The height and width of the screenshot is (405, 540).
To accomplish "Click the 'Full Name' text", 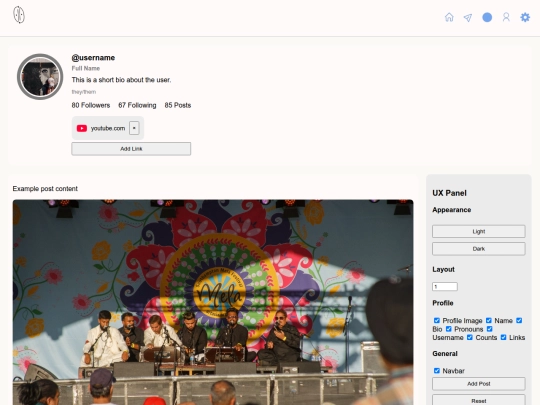I will point(86,68).
